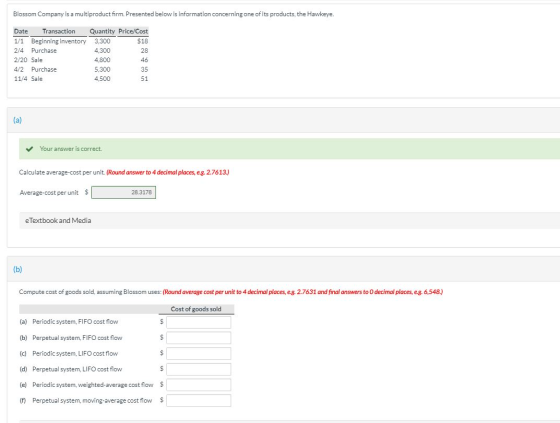Select the 11/4 Sale transaction text
Screen dimensions: 560x423
coord(37,79)
